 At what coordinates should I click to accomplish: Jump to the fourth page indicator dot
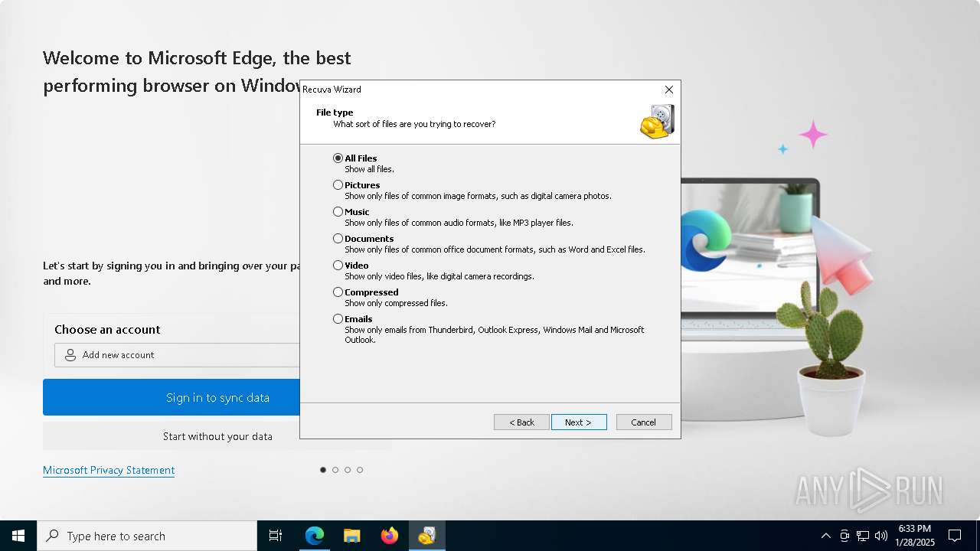(360, 470)
